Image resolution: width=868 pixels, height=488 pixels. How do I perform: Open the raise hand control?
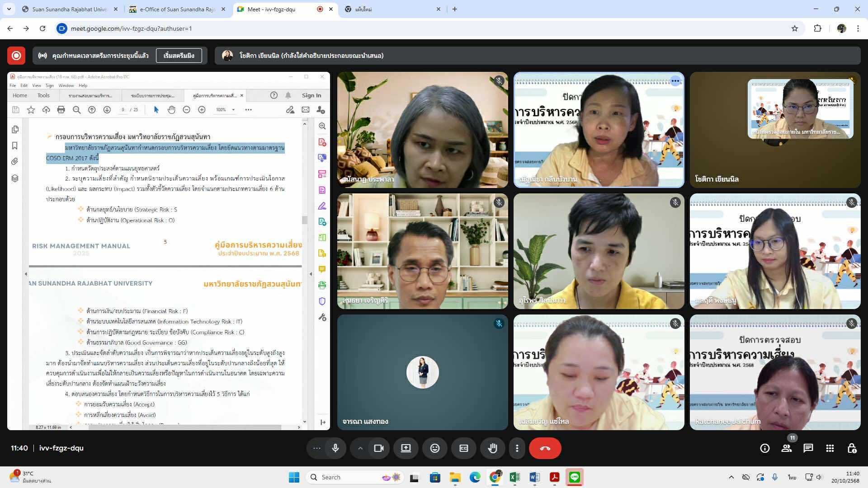pos(492,448)
